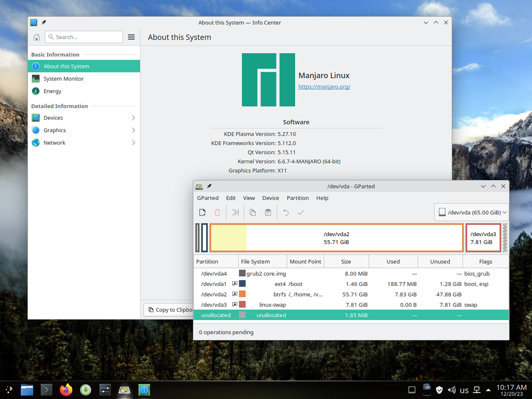This screenshot has width=532, height=399.
Task: Open System Settings from the taskbar
Action: point(105,390)
